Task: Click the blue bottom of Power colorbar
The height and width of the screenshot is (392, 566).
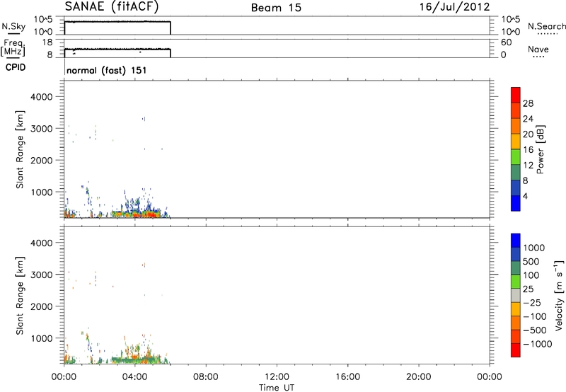Action: click(x=516, y=203)
